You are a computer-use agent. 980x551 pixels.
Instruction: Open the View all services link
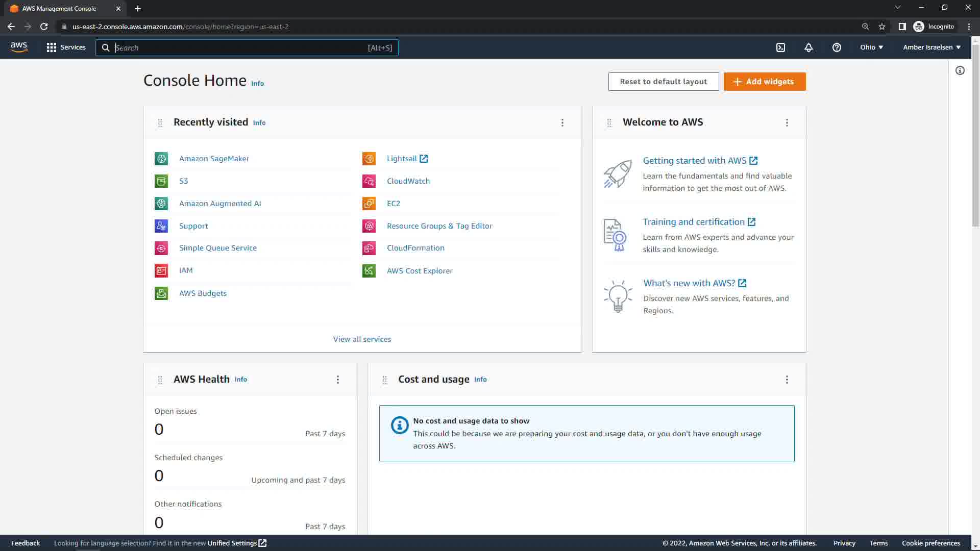click(x=362, y=339)
